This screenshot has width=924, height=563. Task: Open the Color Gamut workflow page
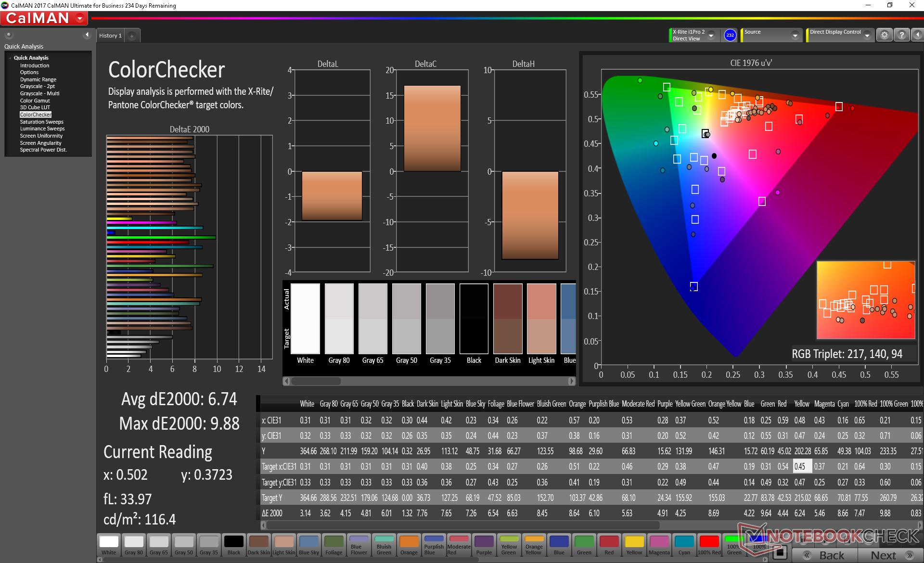(35, 101)
